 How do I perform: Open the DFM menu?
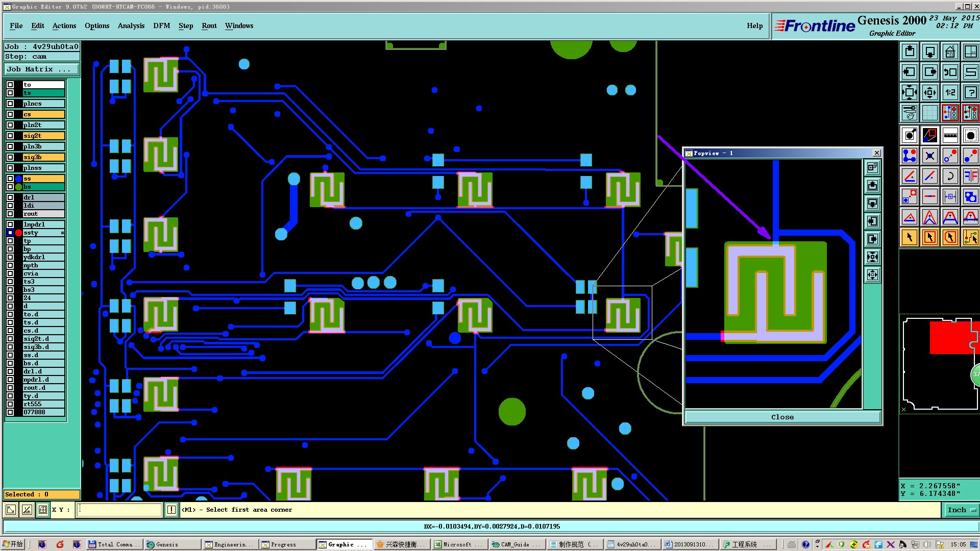pyautogui.click(x=161, y=26)
